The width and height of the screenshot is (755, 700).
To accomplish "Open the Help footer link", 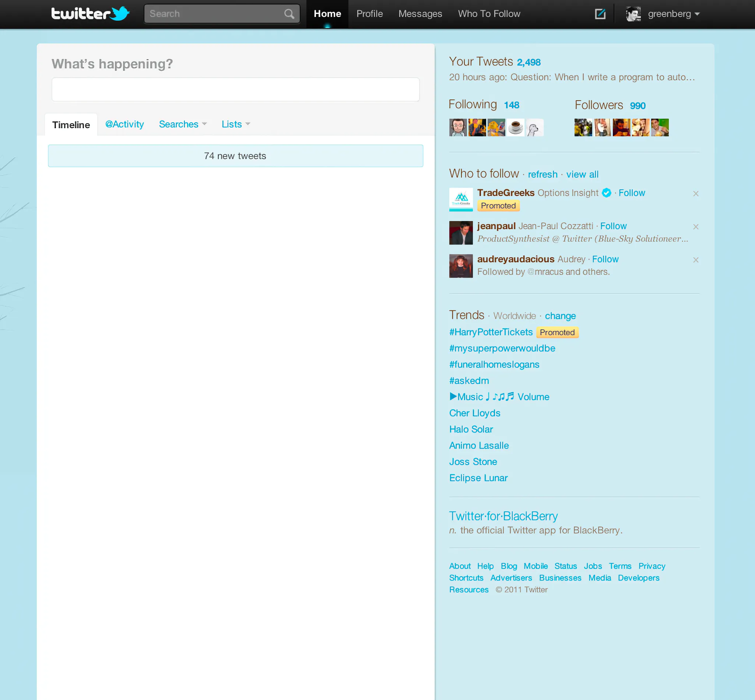I will pyautogui.click(x=485, y=566).
